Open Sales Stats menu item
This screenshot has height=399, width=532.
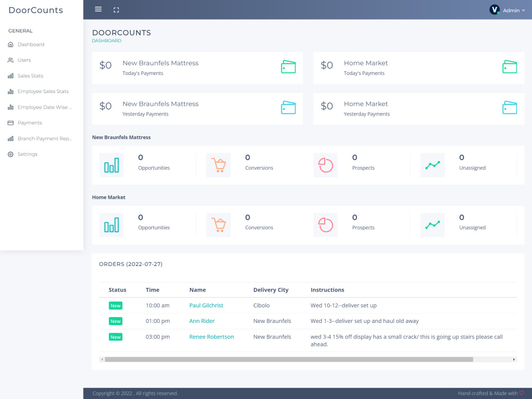[x=30, y=76]
